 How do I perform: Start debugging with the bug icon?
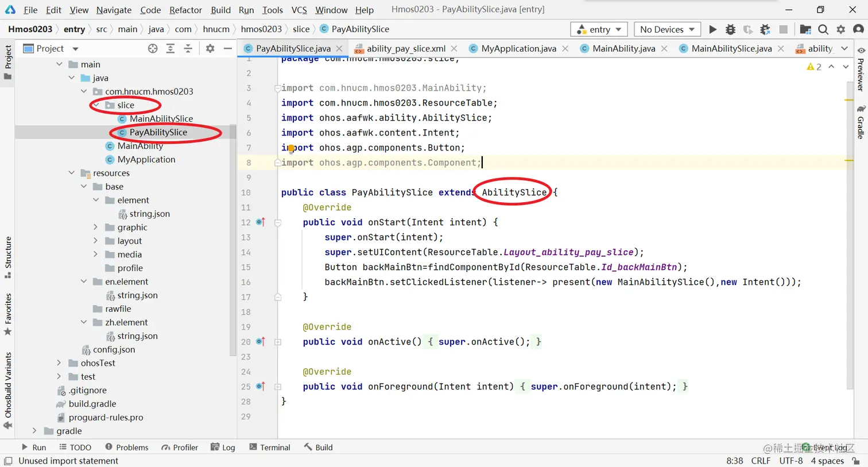click(730, 29)
